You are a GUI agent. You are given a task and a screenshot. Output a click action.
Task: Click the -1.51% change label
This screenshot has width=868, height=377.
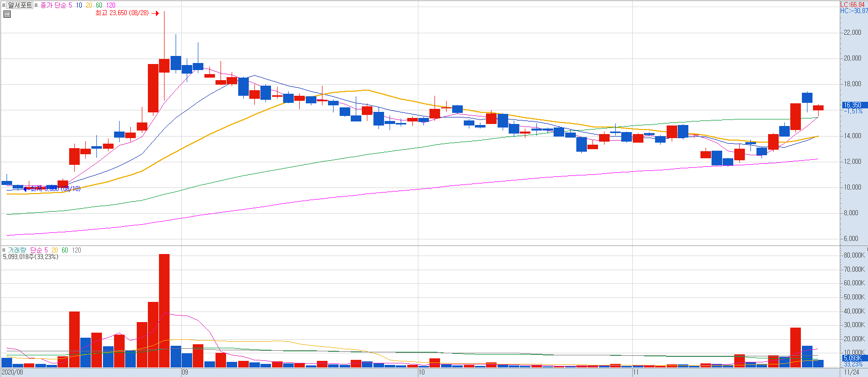coord(853,111)
